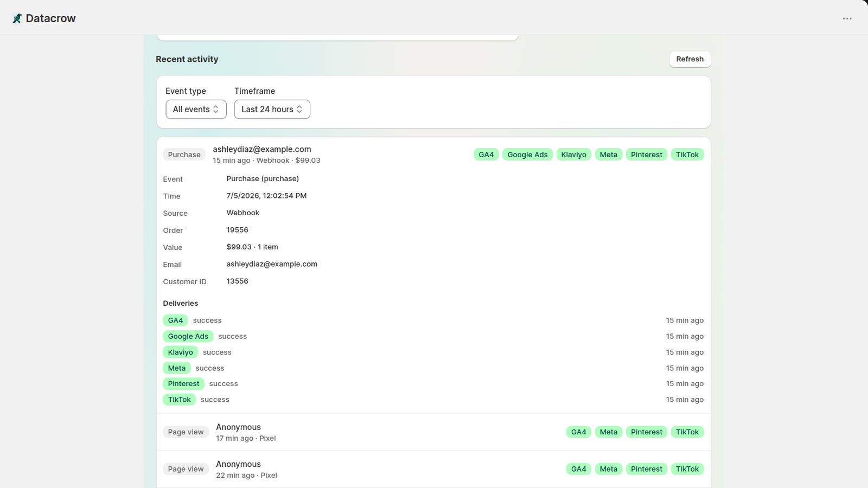Screen dimensions: 868x488
Task: Click the order number "19556"
Action: pyautogui.click(x=237, y=230)
